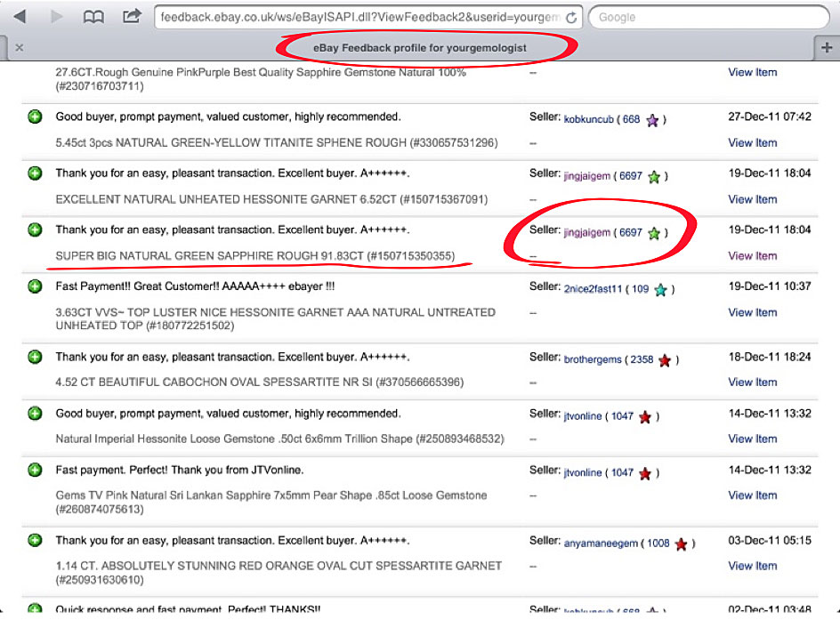Screen dimensions: 840x620
Task: Open seller anyamaneegem profile link
Action: pyautogui.click(x=601, y=544)
